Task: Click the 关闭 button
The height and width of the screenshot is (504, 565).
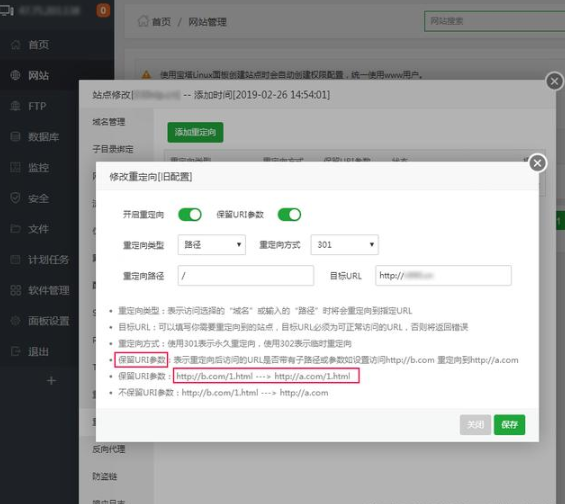Action: pyautogui.click(x=475, y=425)
